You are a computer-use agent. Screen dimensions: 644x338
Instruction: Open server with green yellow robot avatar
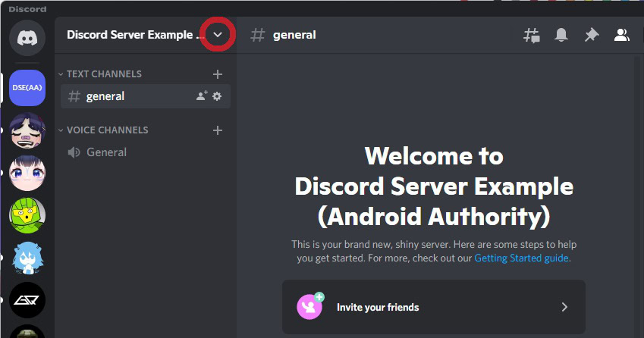click(27, 215)
